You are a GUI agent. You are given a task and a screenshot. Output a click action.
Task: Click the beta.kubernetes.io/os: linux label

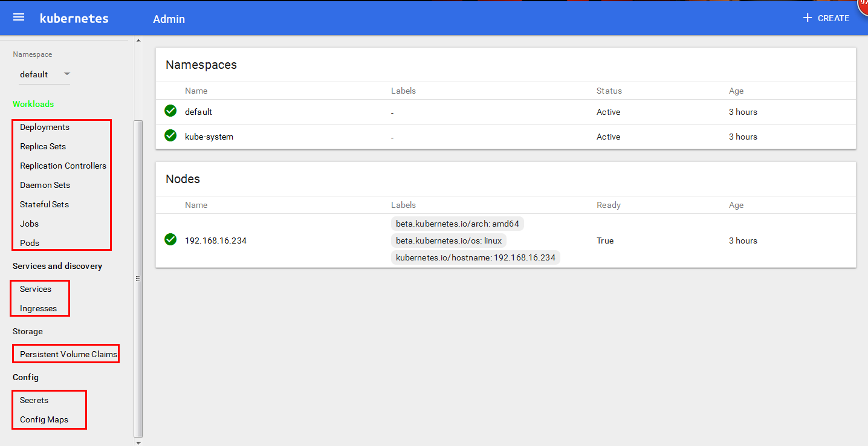[449, 241]
